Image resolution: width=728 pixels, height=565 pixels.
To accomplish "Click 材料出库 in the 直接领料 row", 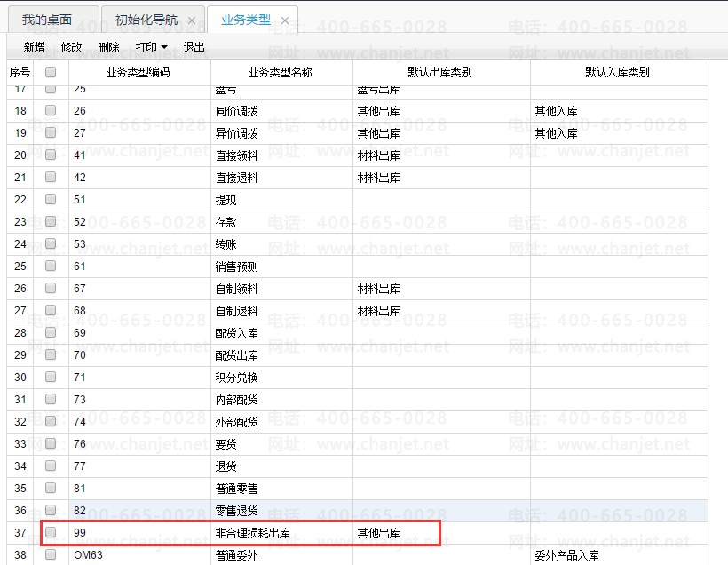I will pyautogui.click(x=378, y=155).
